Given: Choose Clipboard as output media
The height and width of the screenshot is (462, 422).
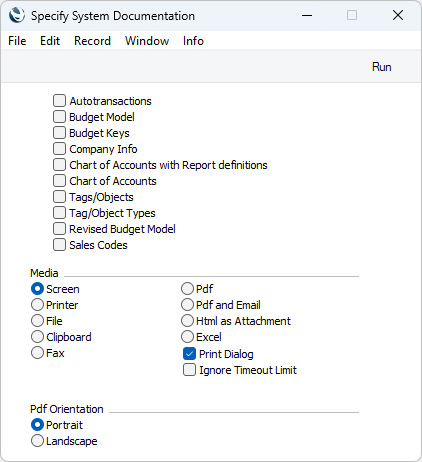Looking at the screenshot, I should pos(37,336).
